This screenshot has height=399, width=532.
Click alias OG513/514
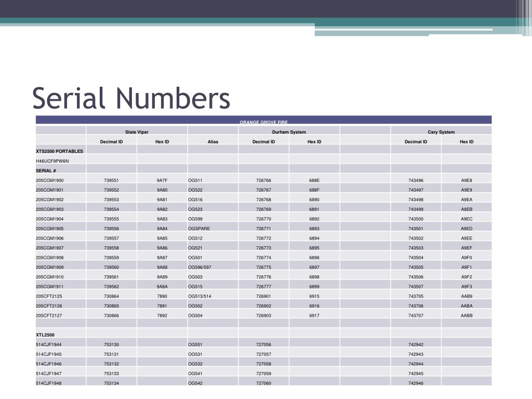199,297
